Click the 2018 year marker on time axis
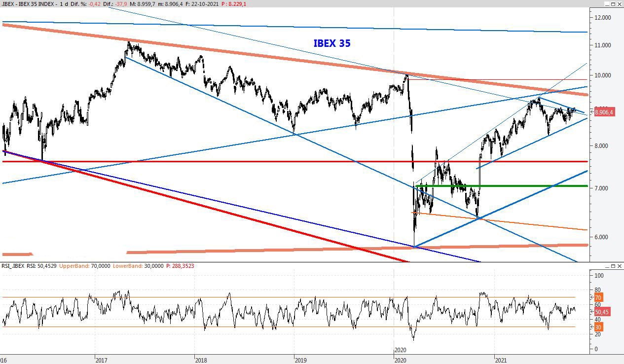The width and height of the screenshot is (624, 364). point(201,360)
